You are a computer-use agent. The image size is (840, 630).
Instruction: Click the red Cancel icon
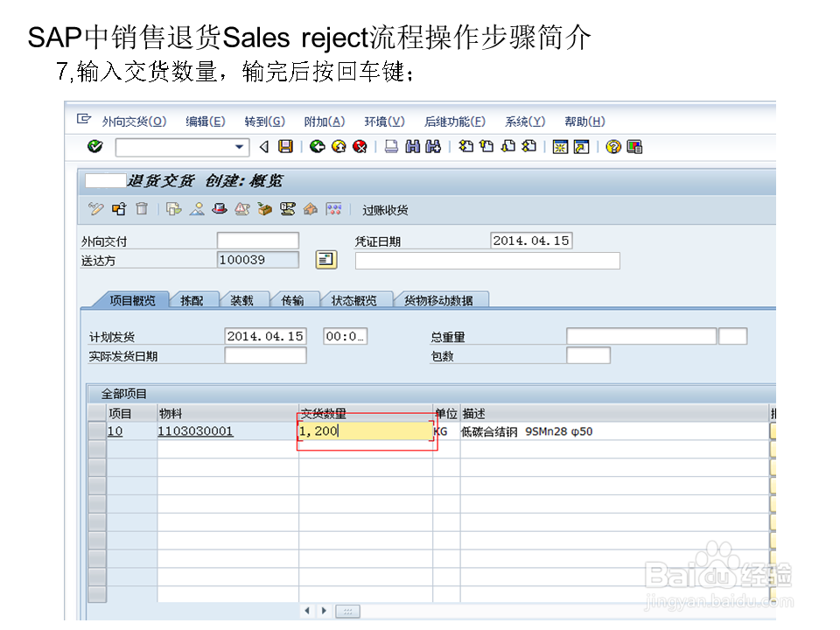click(x=360, y=146)
